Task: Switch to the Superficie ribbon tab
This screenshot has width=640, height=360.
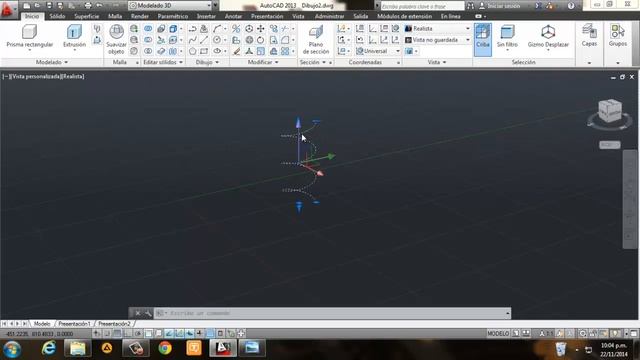Action: pos(87,16)
